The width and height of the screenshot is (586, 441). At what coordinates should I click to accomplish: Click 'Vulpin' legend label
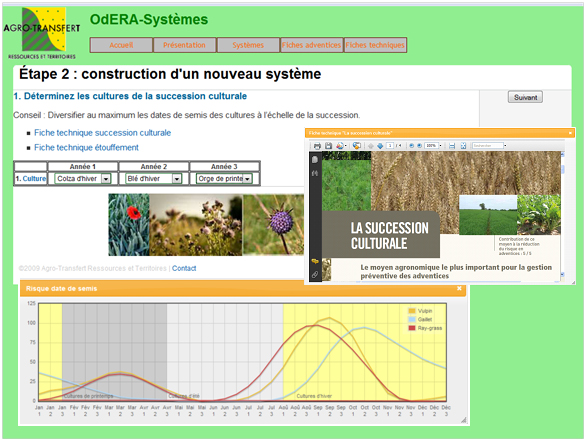(x=425, y=311)
